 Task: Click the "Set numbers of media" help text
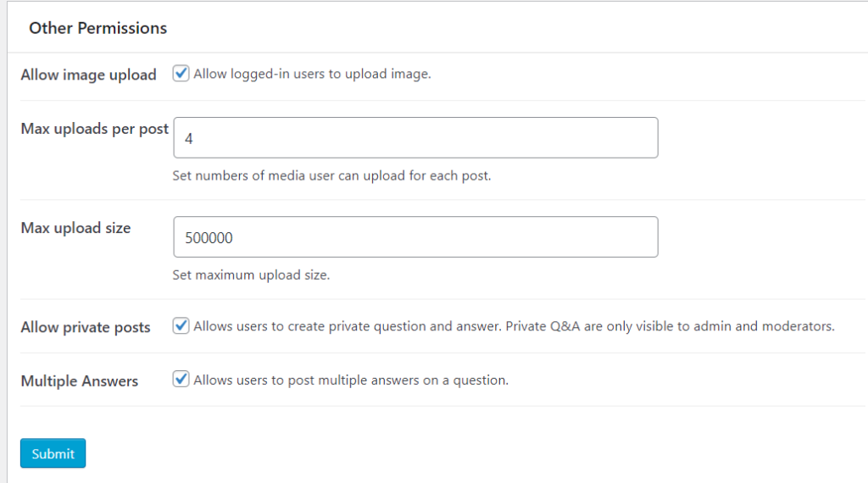click(x=331, y=176)
